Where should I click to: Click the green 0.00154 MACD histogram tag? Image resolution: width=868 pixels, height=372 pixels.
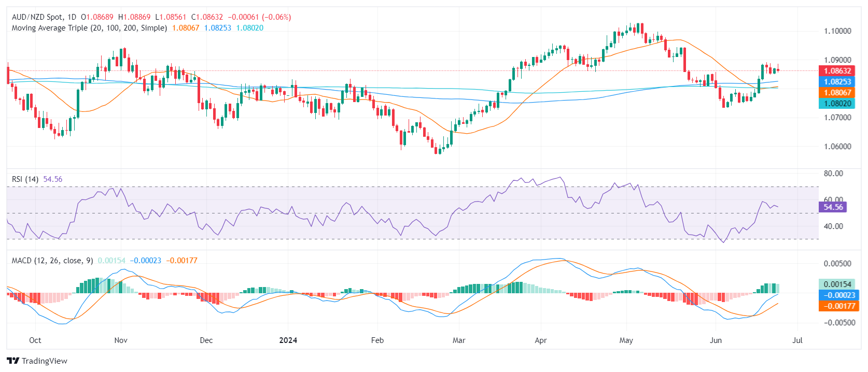click(837, 284)
